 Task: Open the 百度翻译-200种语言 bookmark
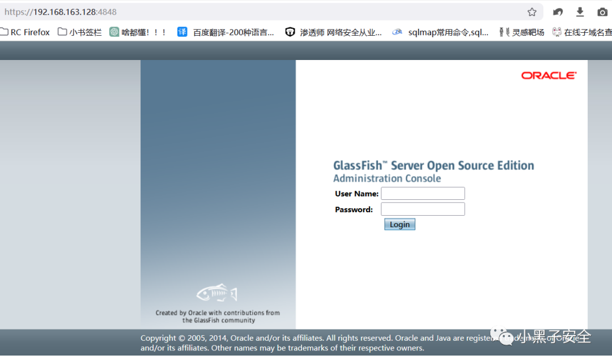pyautogui.click(x=226, y=32)
